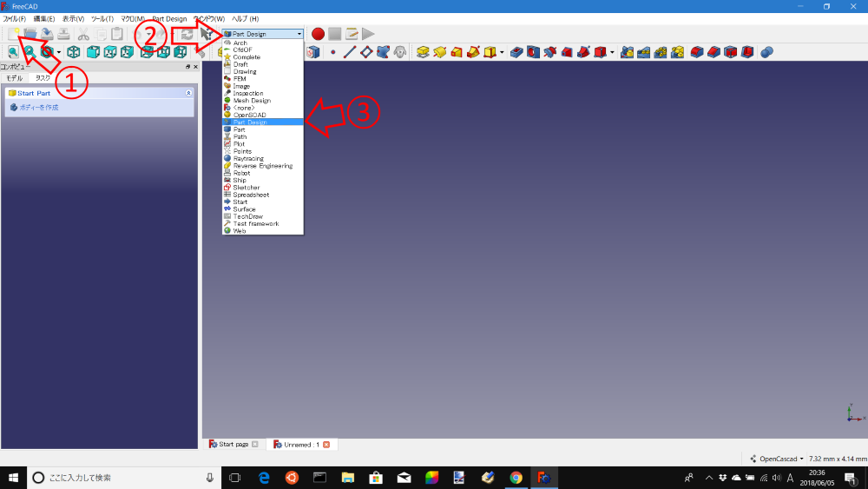Click the stop macro recording square
The image size is (868, 489).
point(334,34)
